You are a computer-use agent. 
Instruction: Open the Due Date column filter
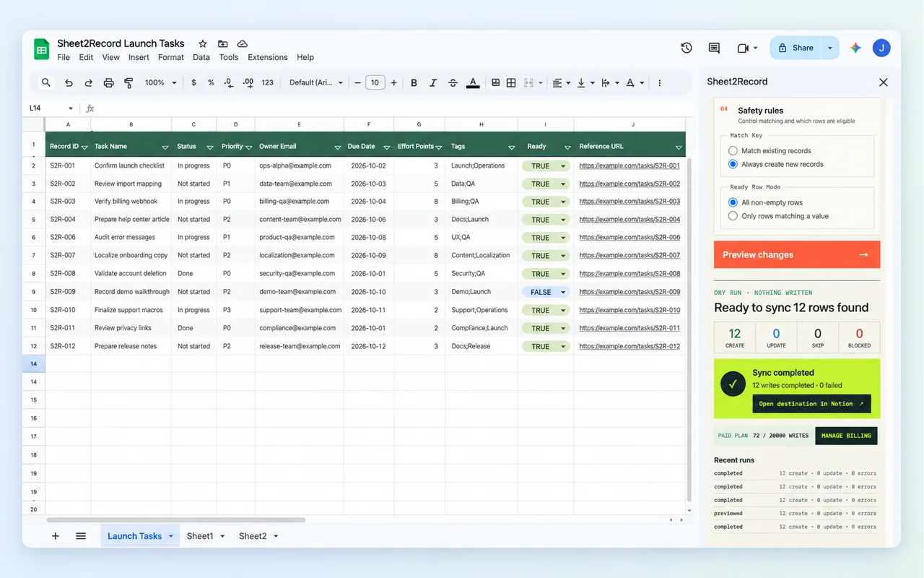385,147
